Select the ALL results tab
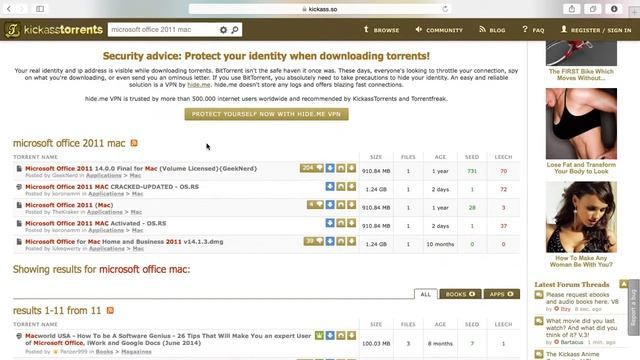The height and width of the screenshot is (360, 640). 426,294
